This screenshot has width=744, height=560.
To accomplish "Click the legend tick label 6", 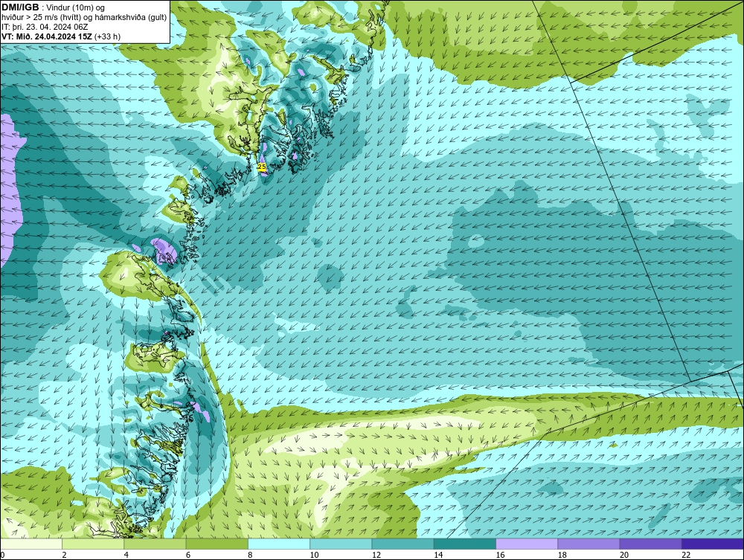I will (188, 556).
